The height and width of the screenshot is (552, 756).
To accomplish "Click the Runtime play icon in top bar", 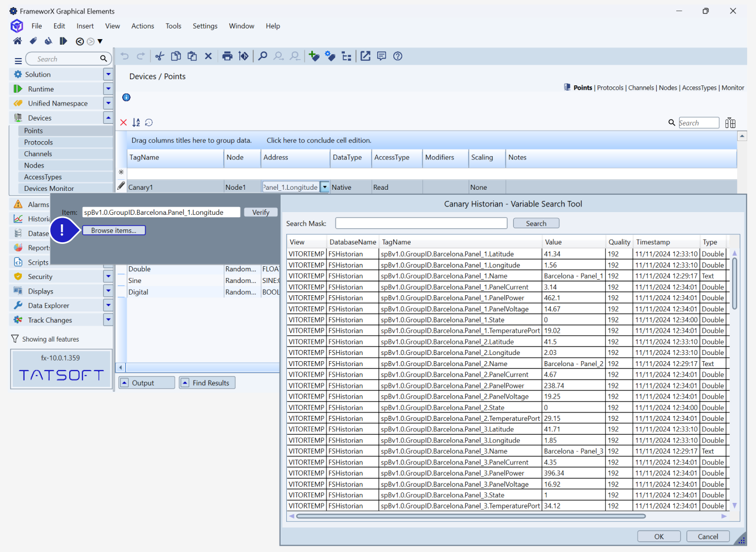I will (x=63, y=41).
